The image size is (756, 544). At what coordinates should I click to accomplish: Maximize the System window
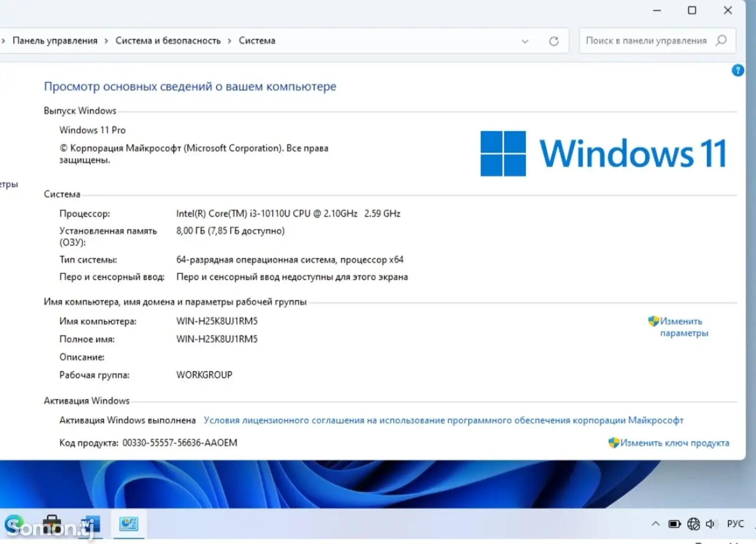click(692, 10)
